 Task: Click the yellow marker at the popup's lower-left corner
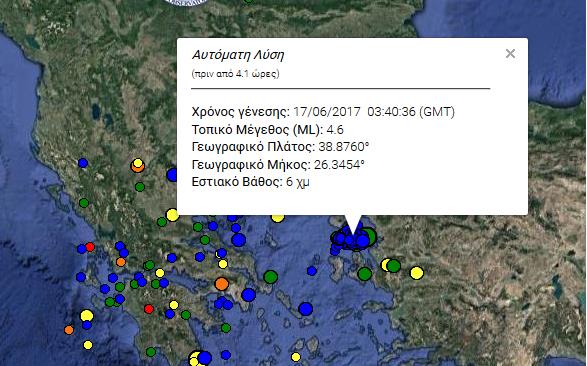pyautogui.click(x=172, y=215)
